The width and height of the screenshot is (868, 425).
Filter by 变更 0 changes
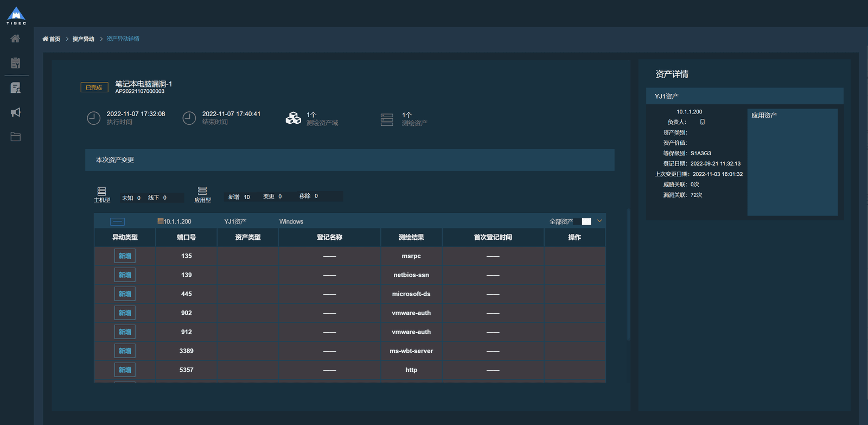pyautogui.click(x=272, y=196)
